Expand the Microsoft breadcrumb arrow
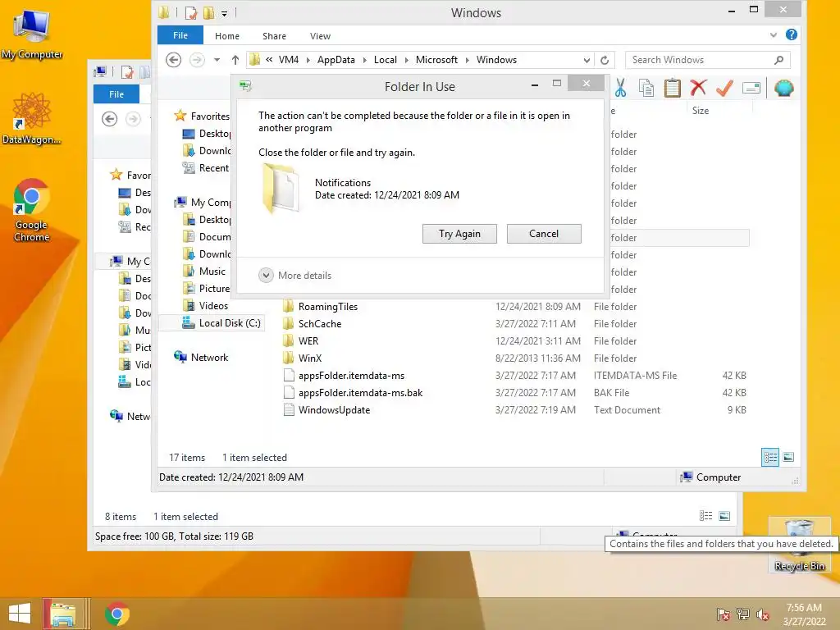 coord(467,60)
